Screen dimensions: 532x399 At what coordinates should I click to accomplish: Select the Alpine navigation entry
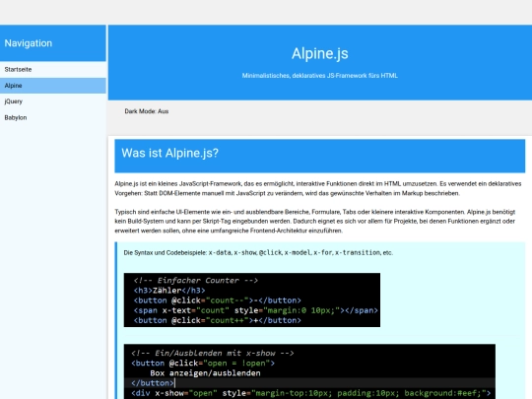[53, 86]
